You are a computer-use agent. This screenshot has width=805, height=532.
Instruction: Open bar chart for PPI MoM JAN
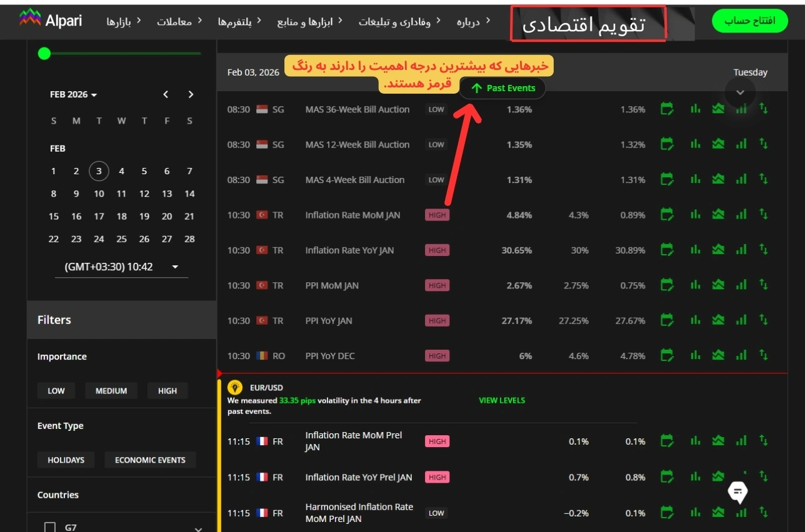(695, 285)
